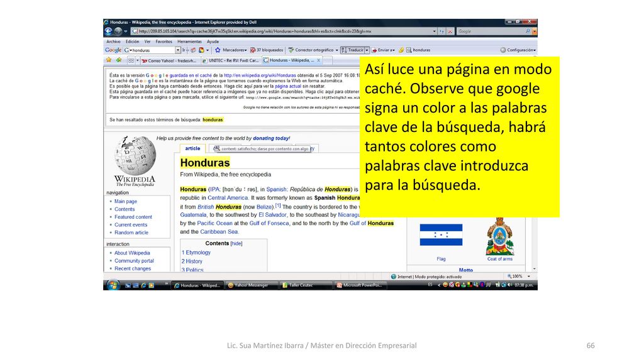The height and width of the screenshot is (362, 644).
Task: Stop loading with the red X icon
Action: point(450,31)
